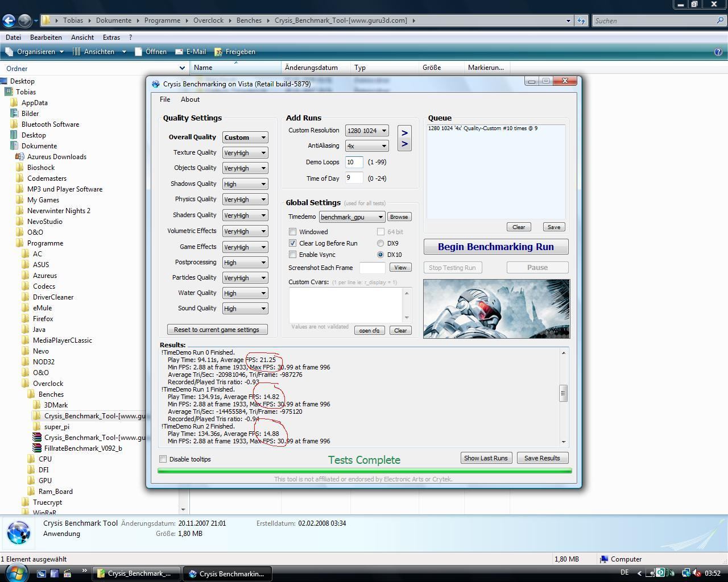This screenshot has width=728, height=582.
Task: Open the Texture Quality dropdown
Action: pos(245,153)
